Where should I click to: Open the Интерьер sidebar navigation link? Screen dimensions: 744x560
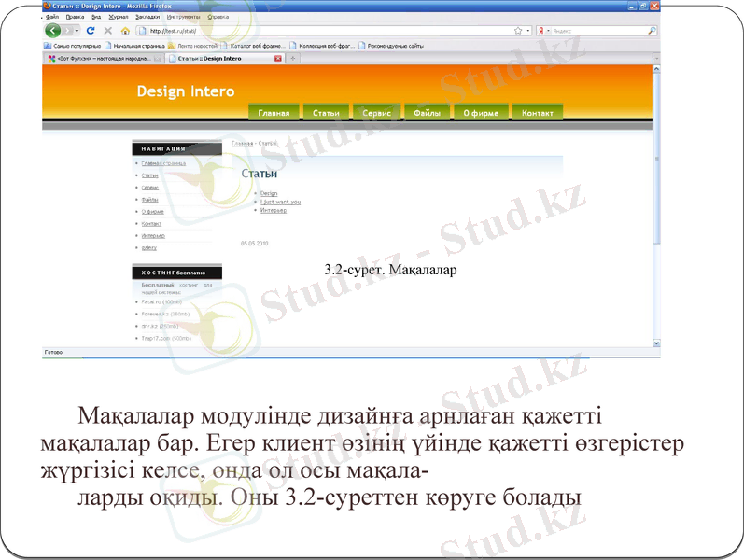coord(153,235)
